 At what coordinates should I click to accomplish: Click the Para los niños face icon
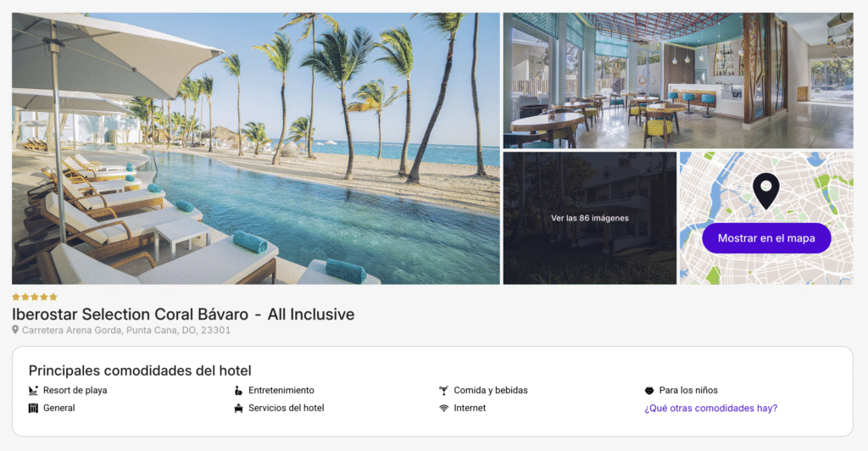tap(649, 391)
